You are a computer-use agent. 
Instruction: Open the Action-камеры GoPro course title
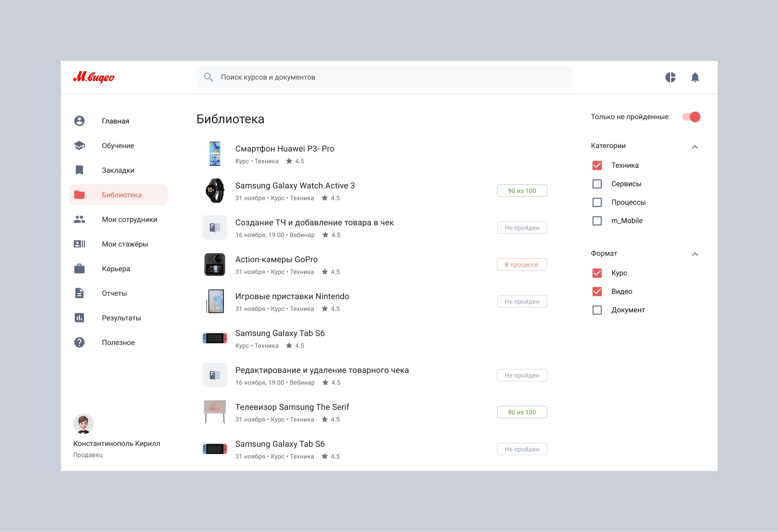pos(276,260)
